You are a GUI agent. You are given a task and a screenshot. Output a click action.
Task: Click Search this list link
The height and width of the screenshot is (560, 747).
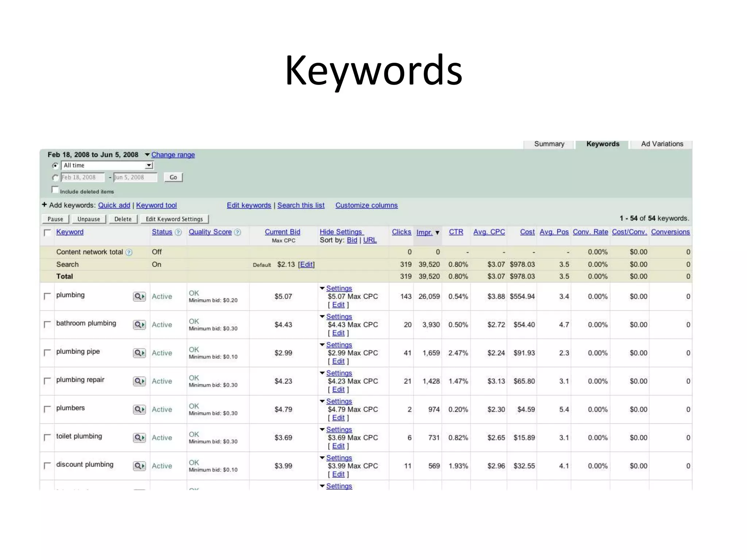(x=301, y=205)
